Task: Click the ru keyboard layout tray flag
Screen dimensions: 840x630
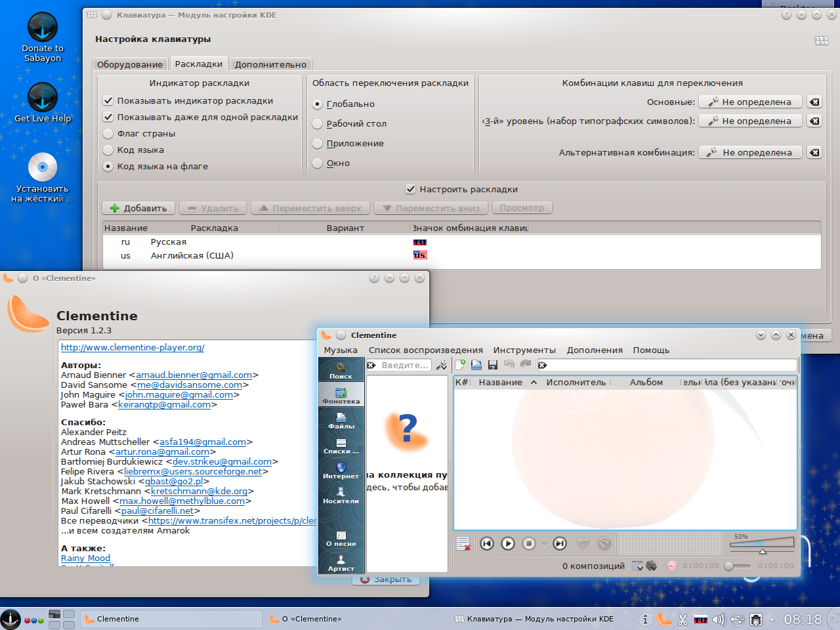Action: coord(701,619)
